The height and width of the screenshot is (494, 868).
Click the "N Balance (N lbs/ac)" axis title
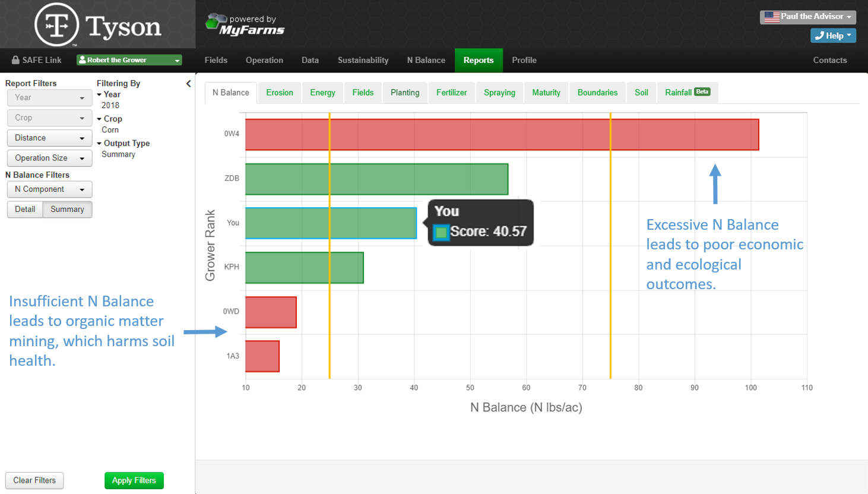[526, 407]
